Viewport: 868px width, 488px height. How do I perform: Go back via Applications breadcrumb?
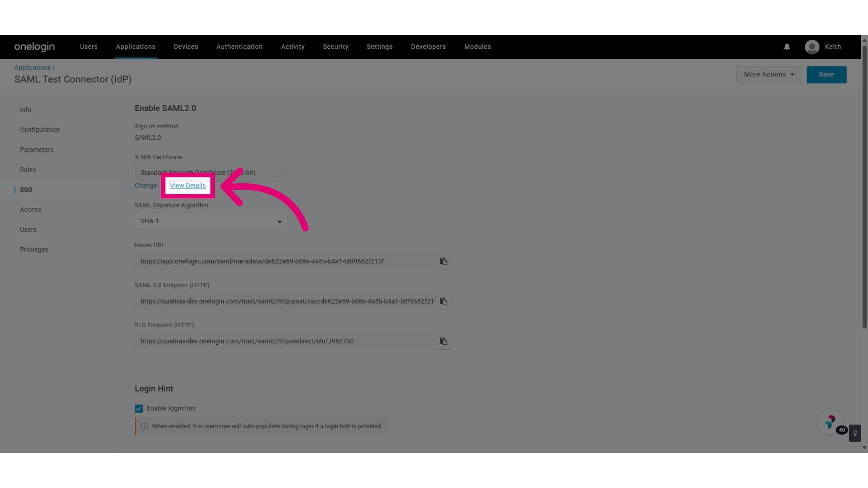(x=33, y=68)
